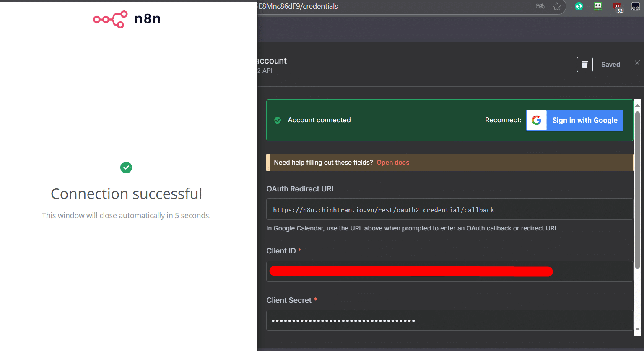This screenshot has height=351, width=644.
Task: Click the 'In Google Calendar, use the URL above' hint
Action: pyautogui.click(x=412, y=228)
